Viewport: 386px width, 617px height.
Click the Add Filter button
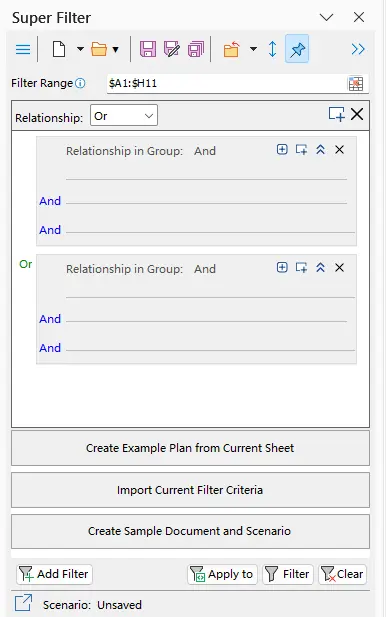click(55, 574)
